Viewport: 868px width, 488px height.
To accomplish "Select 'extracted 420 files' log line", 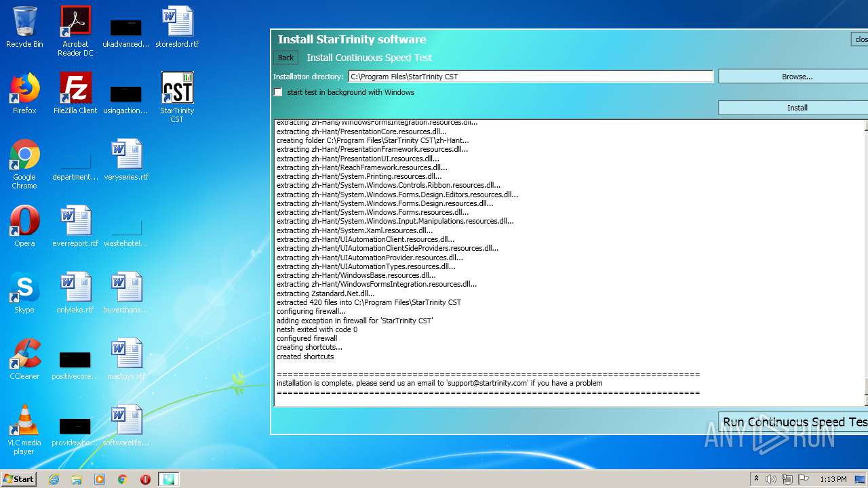I will [369, 302].
